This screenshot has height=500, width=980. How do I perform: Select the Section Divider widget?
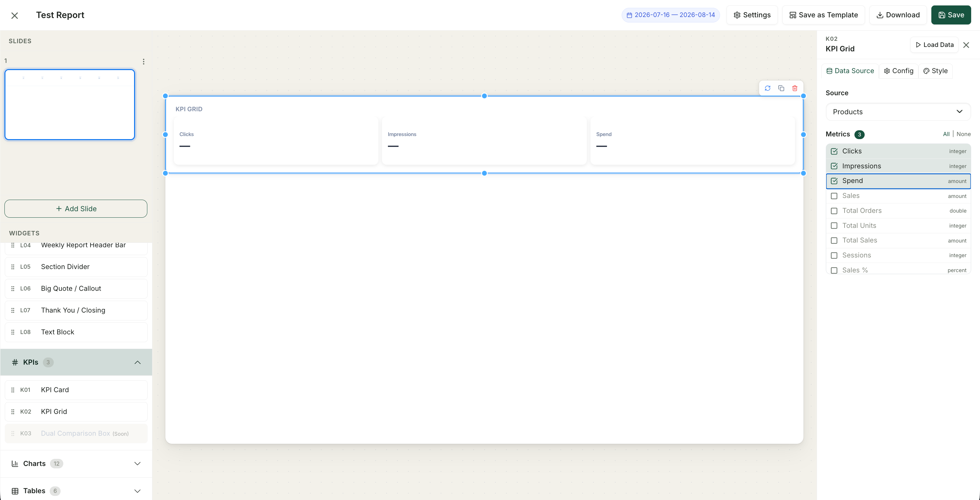click(x=76, y=267)
